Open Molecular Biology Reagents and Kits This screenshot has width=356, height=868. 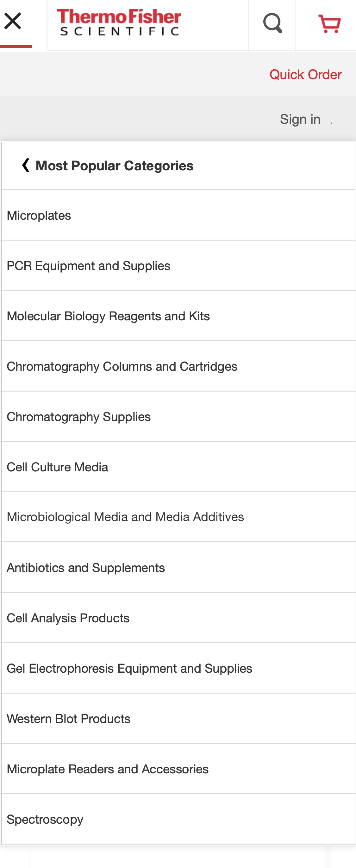coord(108,316)
